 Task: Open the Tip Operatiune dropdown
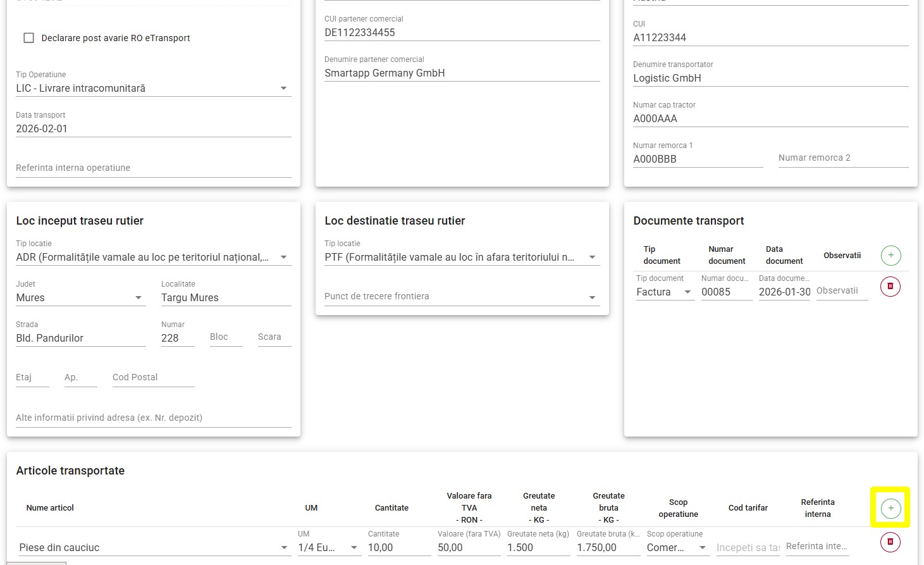point(283,89)
